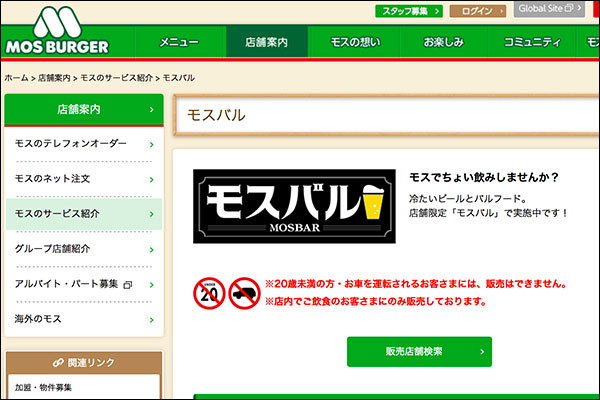Click the text 店舗限定「モスバル」で実施中です！
The height and width of the screenshot is (400, 600).
click(489, 213)
